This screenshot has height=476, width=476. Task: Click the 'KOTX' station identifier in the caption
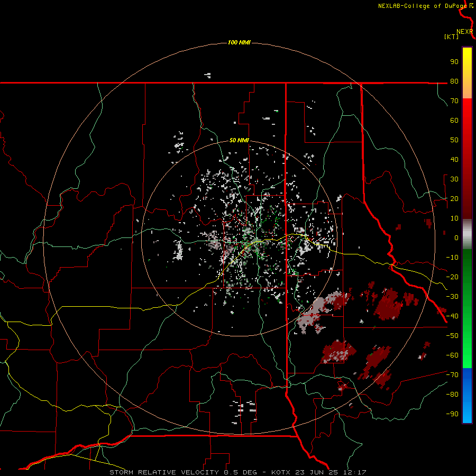coord(281,472)
